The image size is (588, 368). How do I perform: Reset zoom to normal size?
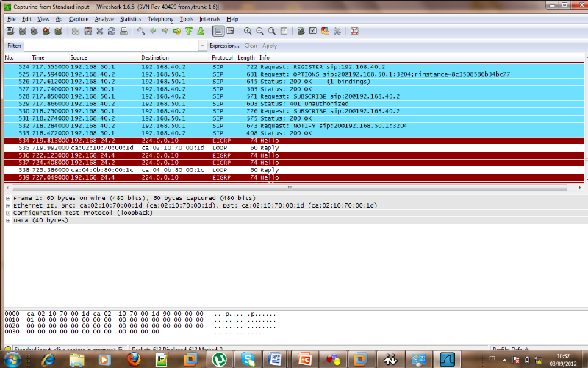271,31
